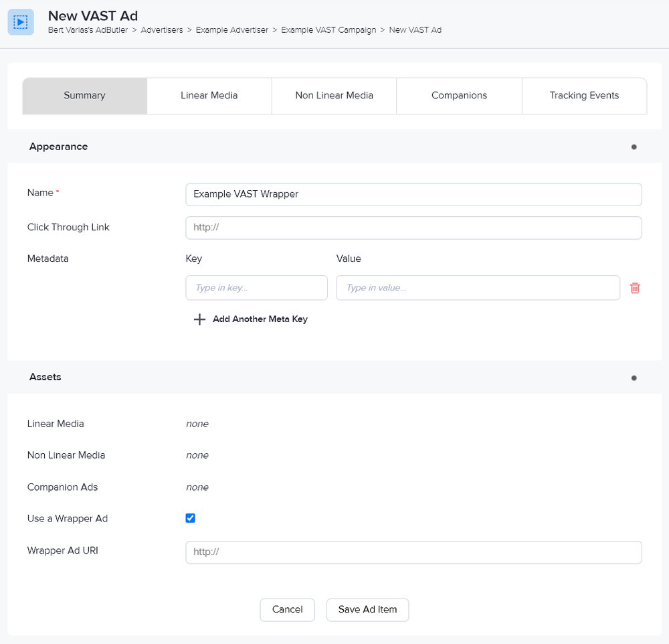Click Cancel button
This screenshot has height=644, width=669.
pos(287,609)
